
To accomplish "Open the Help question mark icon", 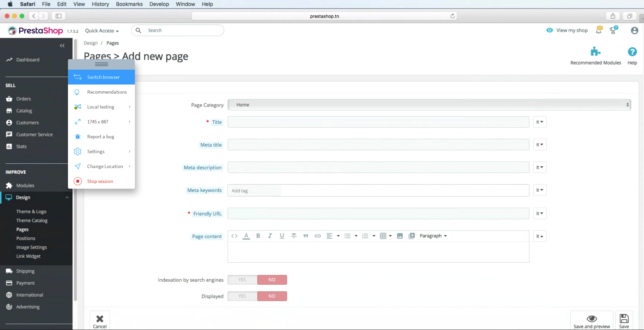I will (x=632, y=52).
